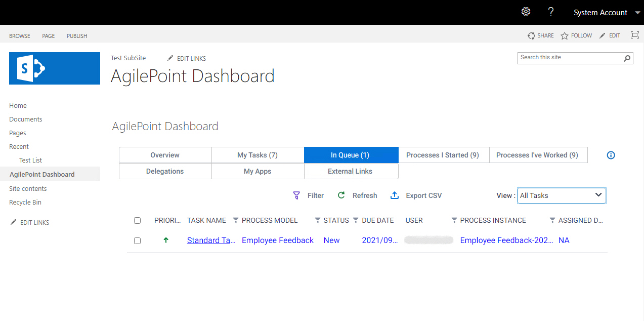Click the filter icon before STATUS
Viewport: 644px width, 321px height.
click(318, 220)
